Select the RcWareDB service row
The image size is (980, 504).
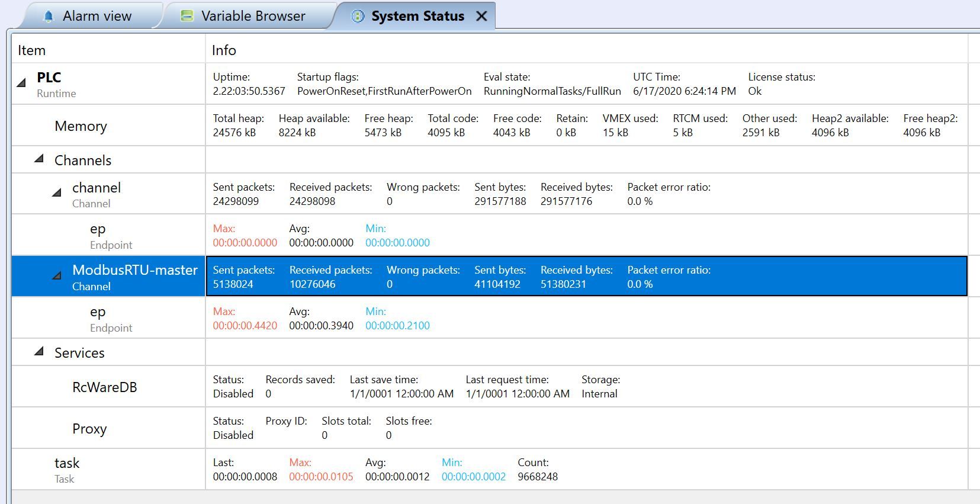pos(104,387)
